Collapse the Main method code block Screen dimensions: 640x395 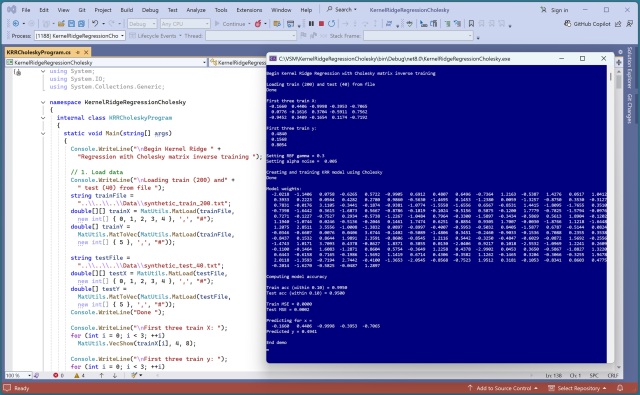tap(43, 133)
